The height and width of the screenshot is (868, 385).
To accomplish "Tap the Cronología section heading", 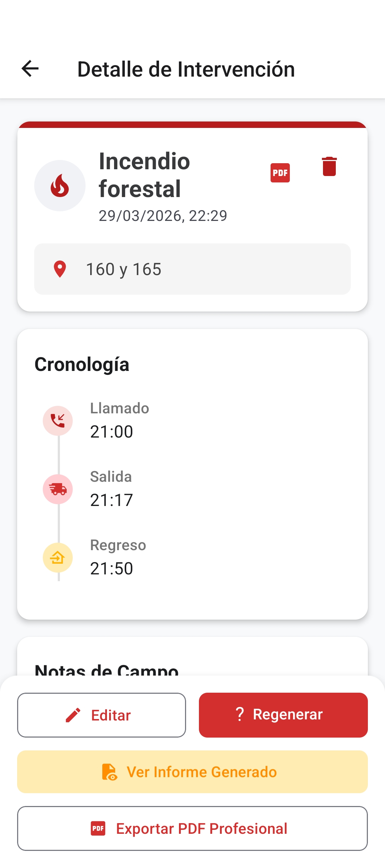I will [82, 365].
